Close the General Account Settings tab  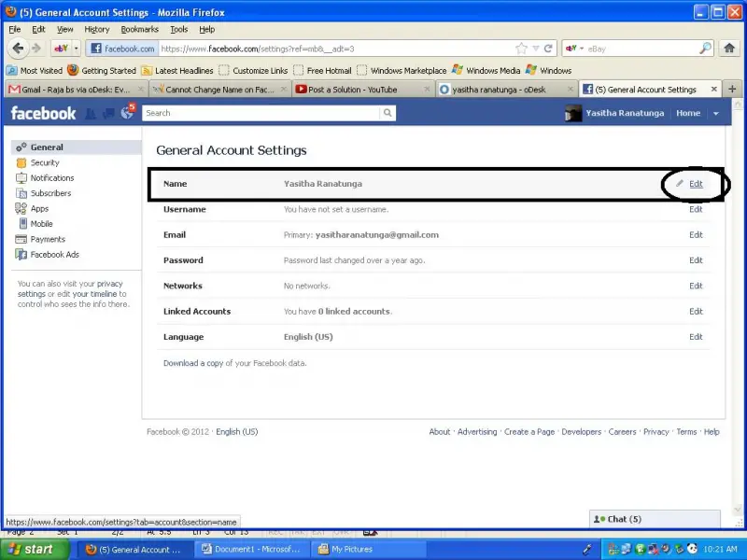pos(713,89)
